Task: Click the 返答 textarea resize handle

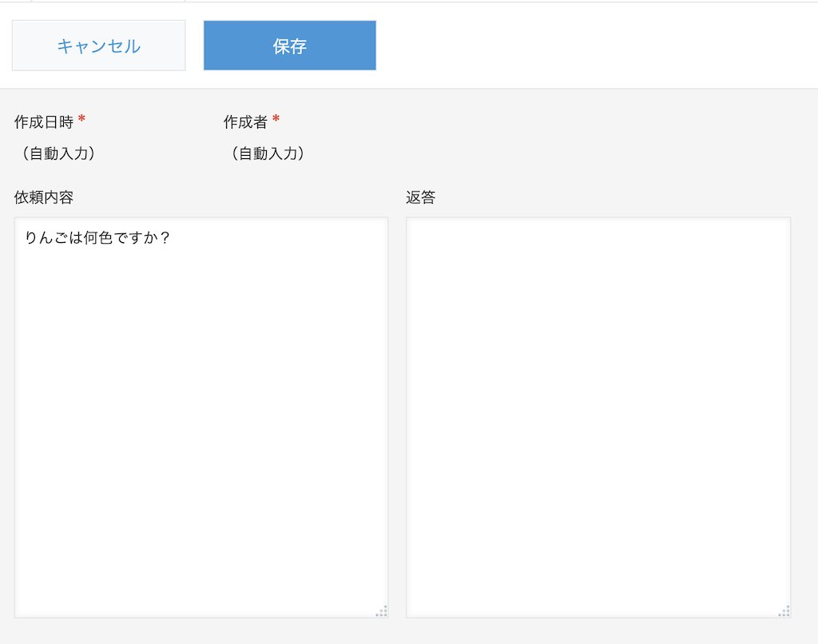Action: point(784,612)
